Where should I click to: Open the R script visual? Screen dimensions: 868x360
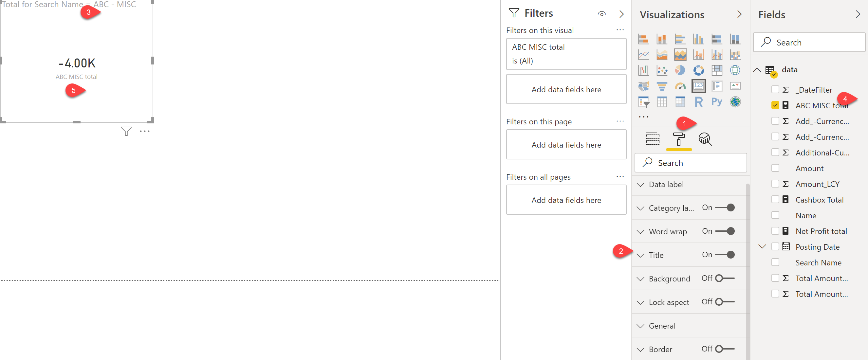(698, 102)
